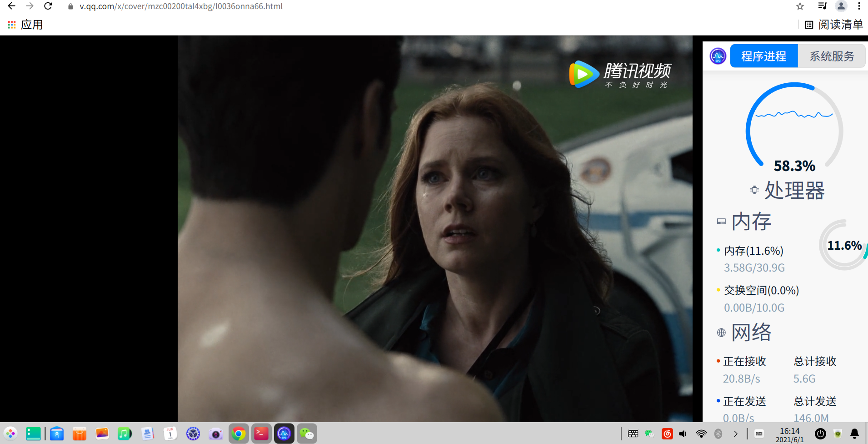Viewport: 868px width, 444px height.
Task: Bookmark this page with the star icon
Action: tap(800, 6)
